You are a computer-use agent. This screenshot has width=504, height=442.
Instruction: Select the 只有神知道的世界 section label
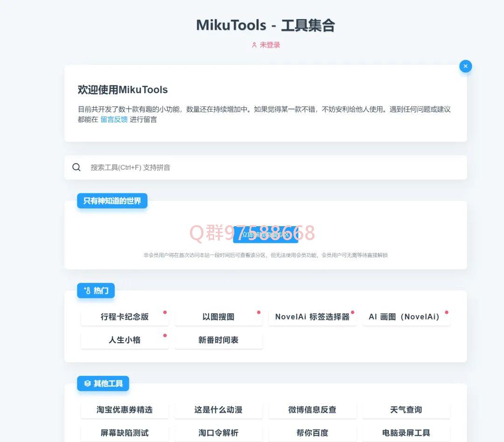click(x=112, y=201)
